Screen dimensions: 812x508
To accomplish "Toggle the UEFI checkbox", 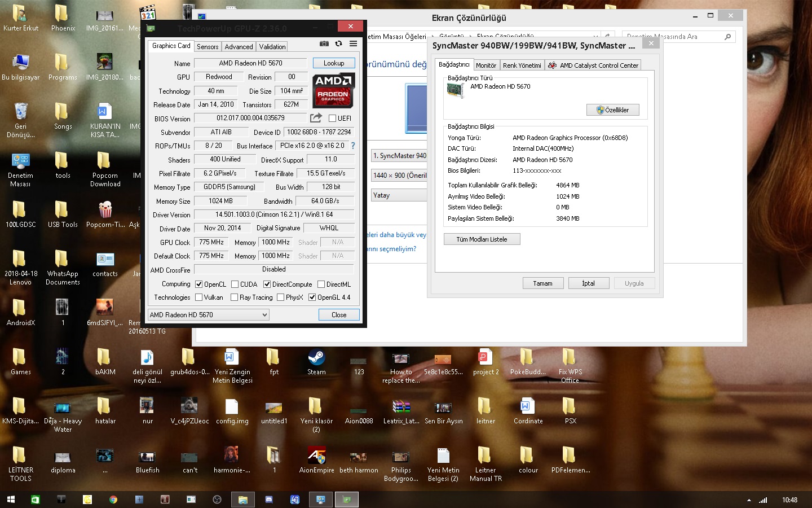I will [332, 119].
